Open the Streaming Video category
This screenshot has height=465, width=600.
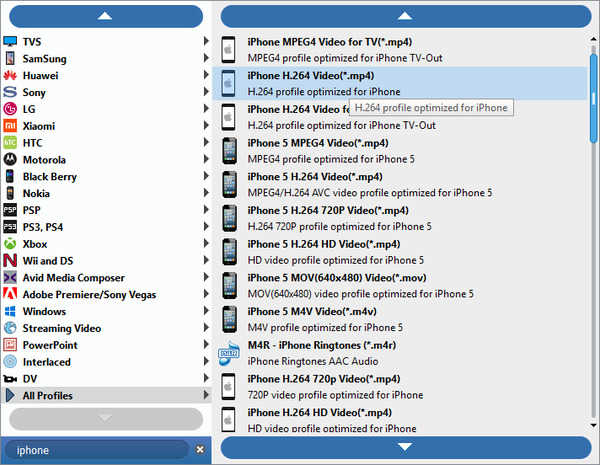coord(106,328)
